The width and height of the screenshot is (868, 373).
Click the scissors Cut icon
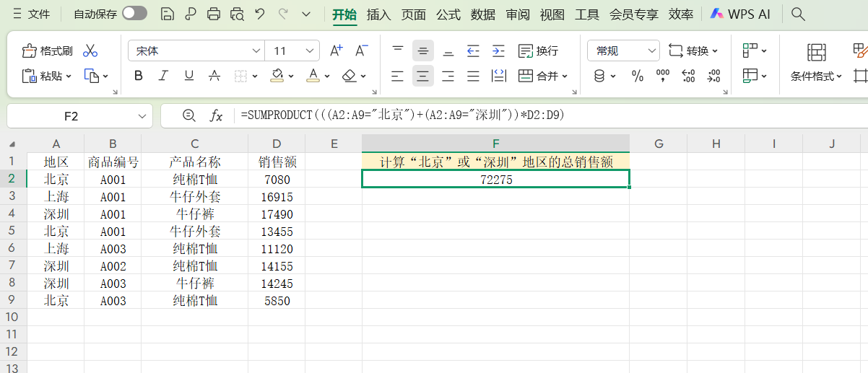[90, 51]
